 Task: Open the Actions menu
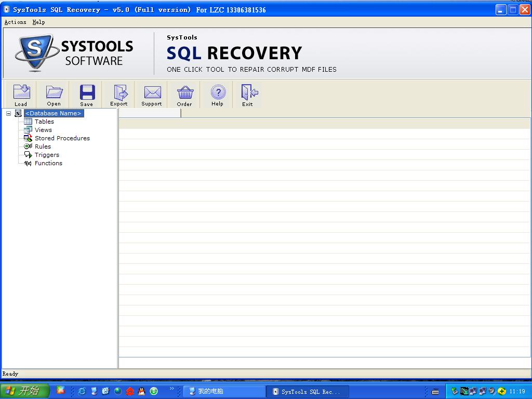point(15,22)
